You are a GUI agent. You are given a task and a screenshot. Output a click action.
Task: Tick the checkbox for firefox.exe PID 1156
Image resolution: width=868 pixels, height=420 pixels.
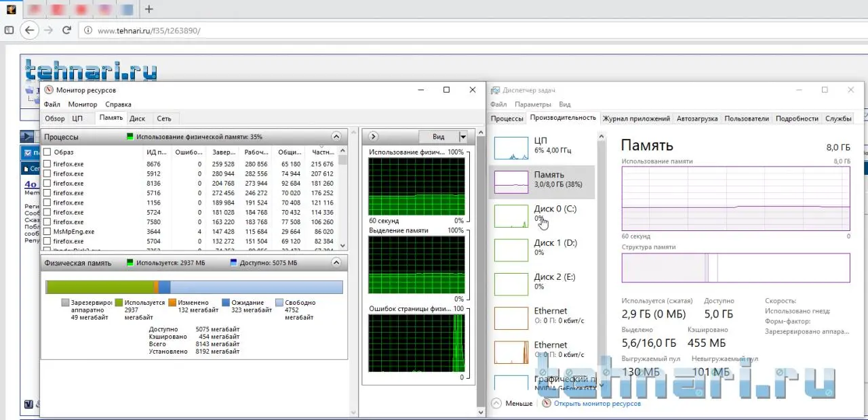click(47, 203)
